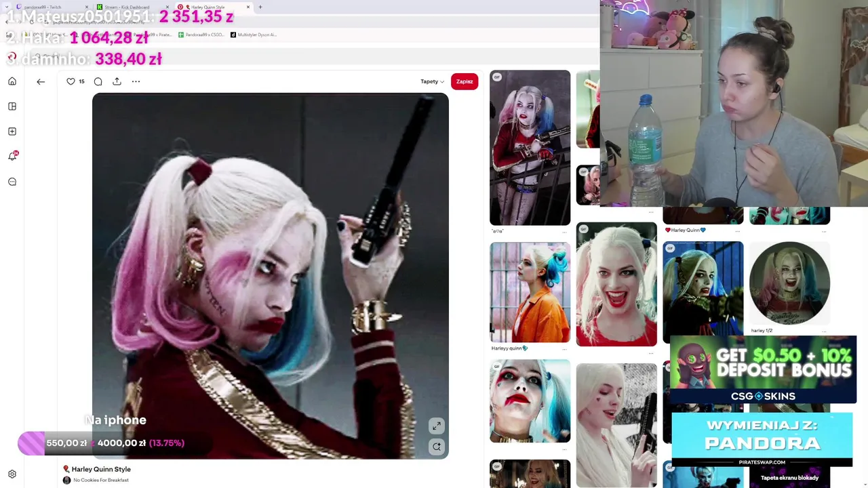Open the Multistyler Dyson Ai bookmark
The height and width of the screenshot is (488, 868).
click(254, 35)
